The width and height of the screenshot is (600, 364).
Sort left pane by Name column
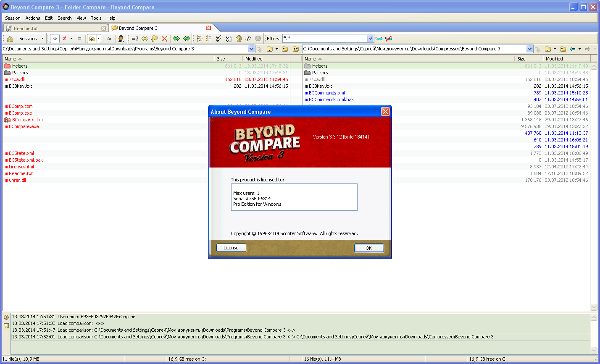coord(108,59)
